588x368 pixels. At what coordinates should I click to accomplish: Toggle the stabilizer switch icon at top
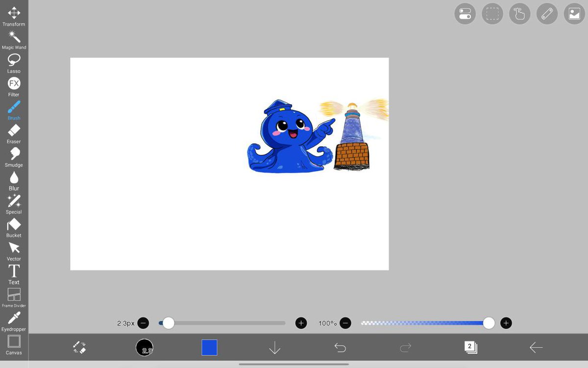[465, 14]
